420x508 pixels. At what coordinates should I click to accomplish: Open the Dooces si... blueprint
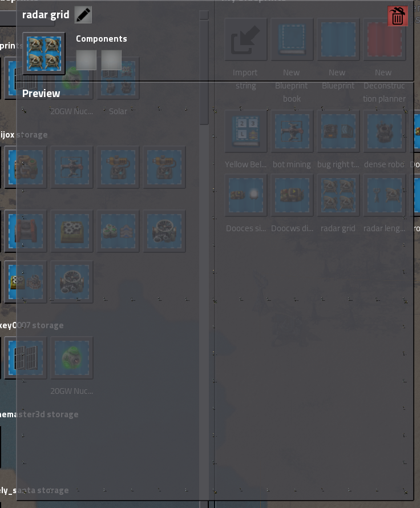[x=245, y=195]
